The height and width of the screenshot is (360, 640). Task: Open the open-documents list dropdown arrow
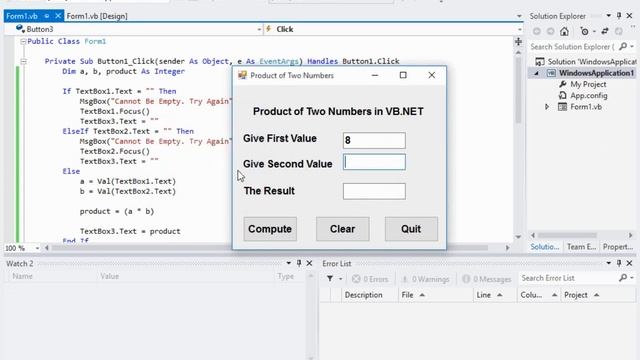click(x=519, y=16)
